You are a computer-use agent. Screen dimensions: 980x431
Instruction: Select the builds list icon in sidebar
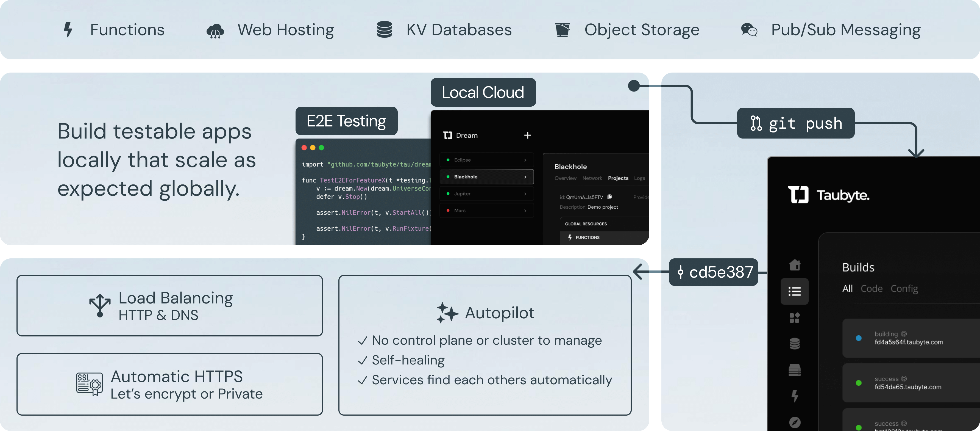794,291
